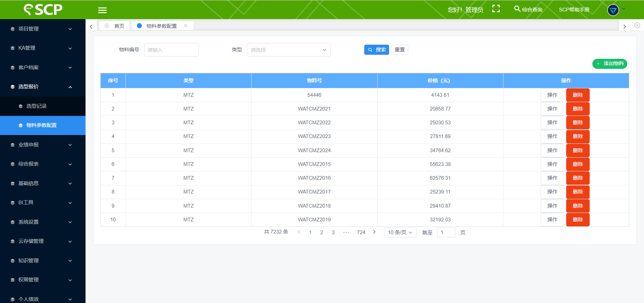
Task: Click the 知识管理 layers icon
Action: (x=12, y=261)
